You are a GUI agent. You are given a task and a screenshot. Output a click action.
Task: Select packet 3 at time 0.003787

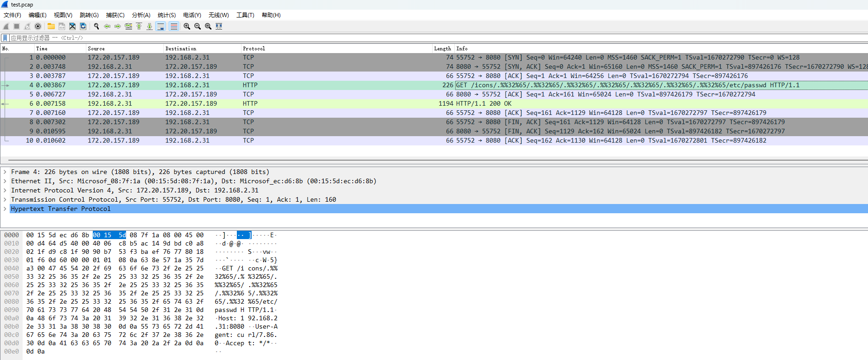coord(434,76)
